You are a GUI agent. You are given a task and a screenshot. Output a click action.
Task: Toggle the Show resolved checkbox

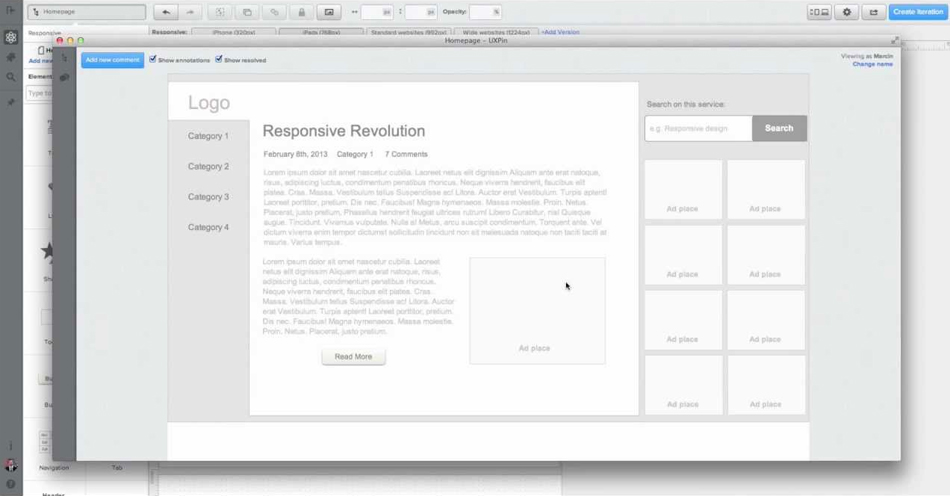pos(219,60)
